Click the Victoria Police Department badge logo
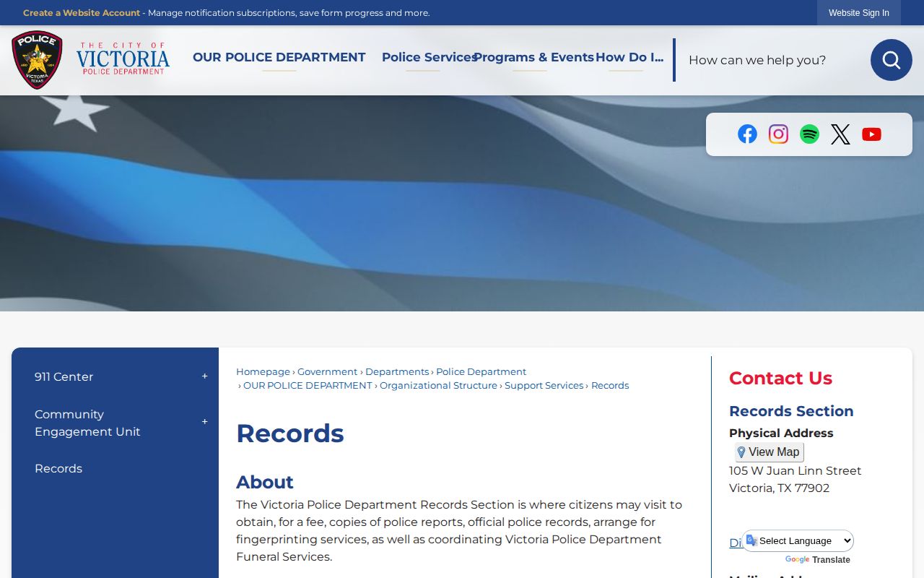 (37, 60)
